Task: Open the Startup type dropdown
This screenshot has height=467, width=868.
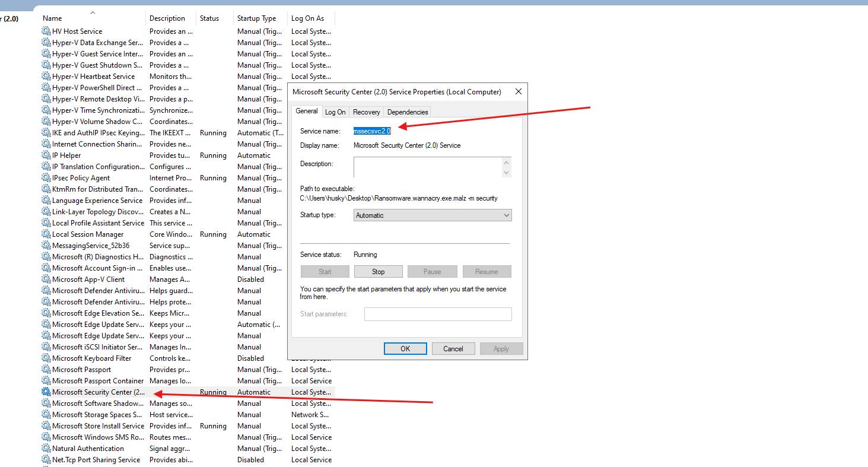Action: click(433, 215)
